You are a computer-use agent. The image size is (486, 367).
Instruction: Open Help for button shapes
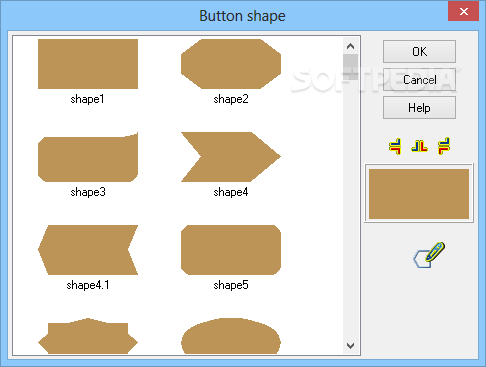[419, 108]
